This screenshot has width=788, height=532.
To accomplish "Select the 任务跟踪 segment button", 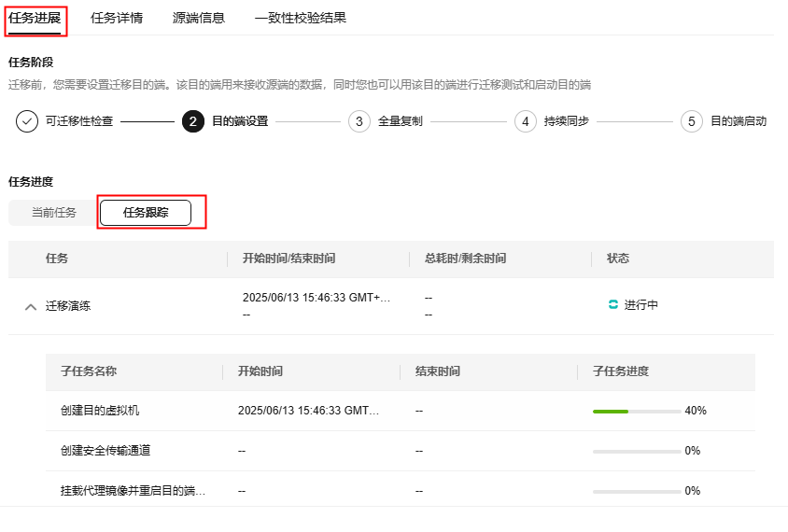I will pyautogui.click(x=146, y=213).
